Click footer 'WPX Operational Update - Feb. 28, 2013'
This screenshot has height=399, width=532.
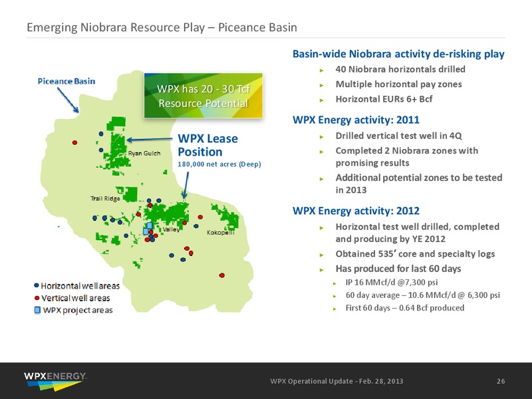336,381
